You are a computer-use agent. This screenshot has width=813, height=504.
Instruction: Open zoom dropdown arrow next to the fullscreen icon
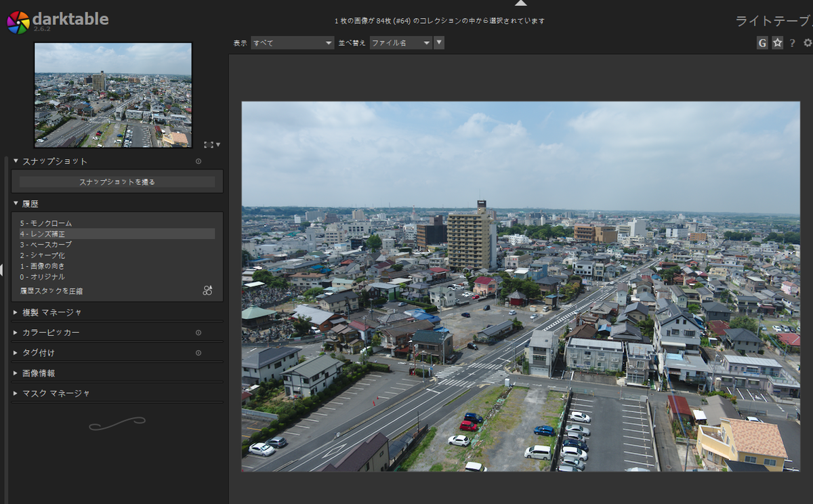218,145
